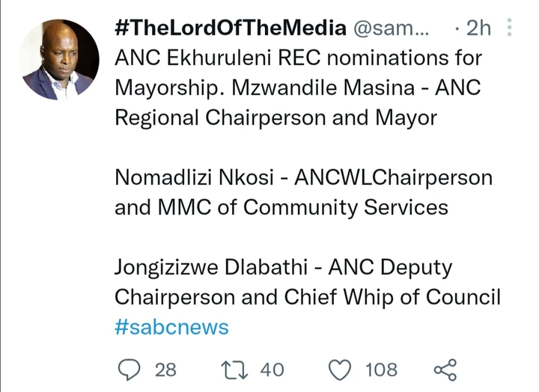
Task: Click "Chief Whip of Council" text
Action: click(392, 297)
